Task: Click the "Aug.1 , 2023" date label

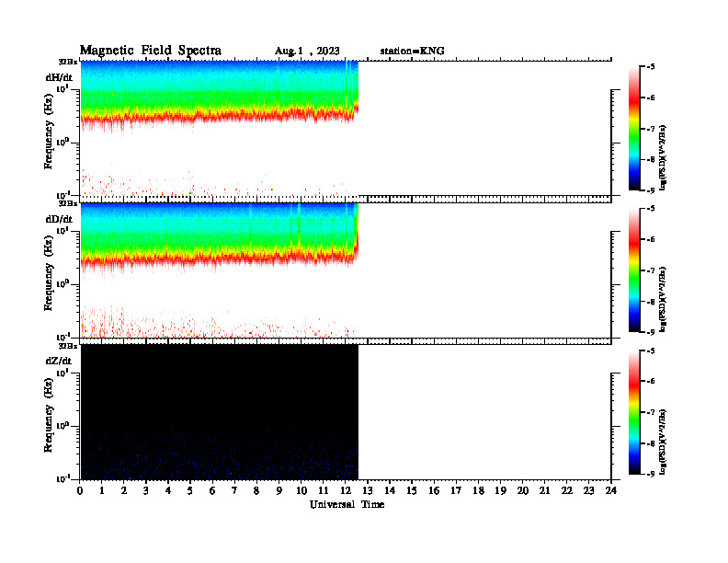Action: pyautogui.click(x=307, y=52)
